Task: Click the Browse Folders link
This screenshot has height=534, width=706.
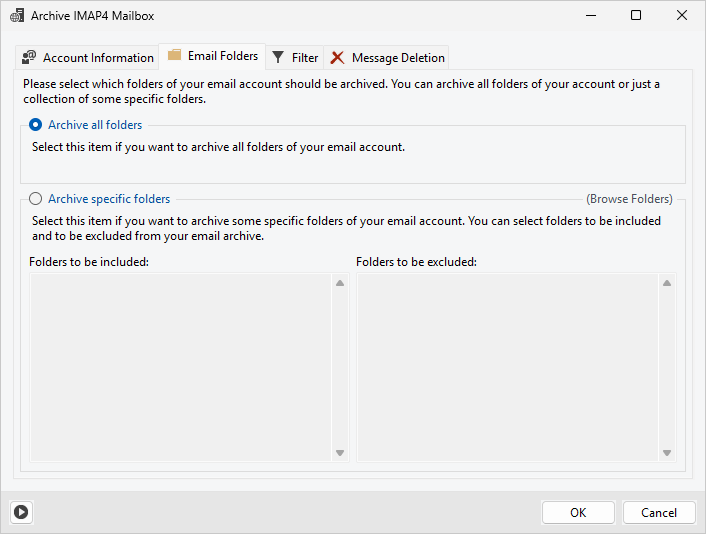Action: point(629,199)
